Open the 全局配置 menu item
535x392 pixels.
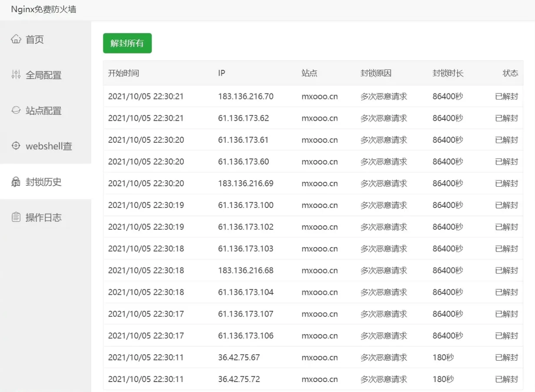click(x=43, y=75)
